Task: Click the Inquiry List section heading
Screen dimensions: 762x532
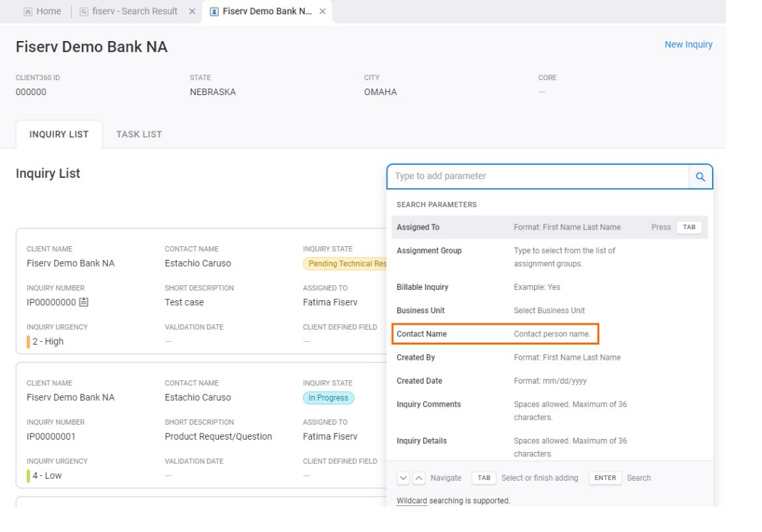Action: pyautogui.click(x=48, y=174)
